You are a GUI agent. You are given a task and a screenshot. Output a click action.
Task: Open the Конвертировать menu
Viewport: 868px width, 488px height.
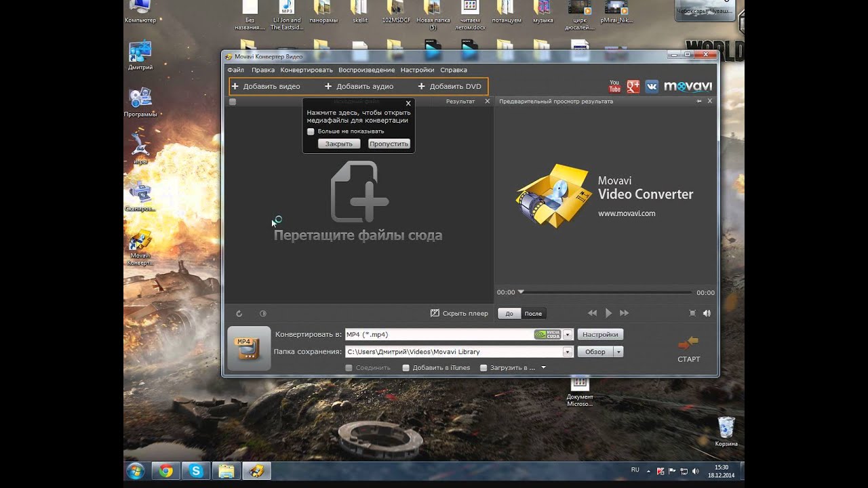pyautogui.click(x=307, y=70)
